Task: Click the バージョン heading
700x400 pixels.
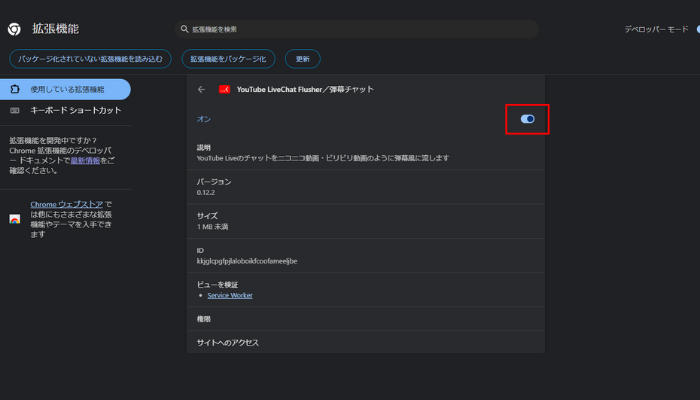Action: click(214, 182)
